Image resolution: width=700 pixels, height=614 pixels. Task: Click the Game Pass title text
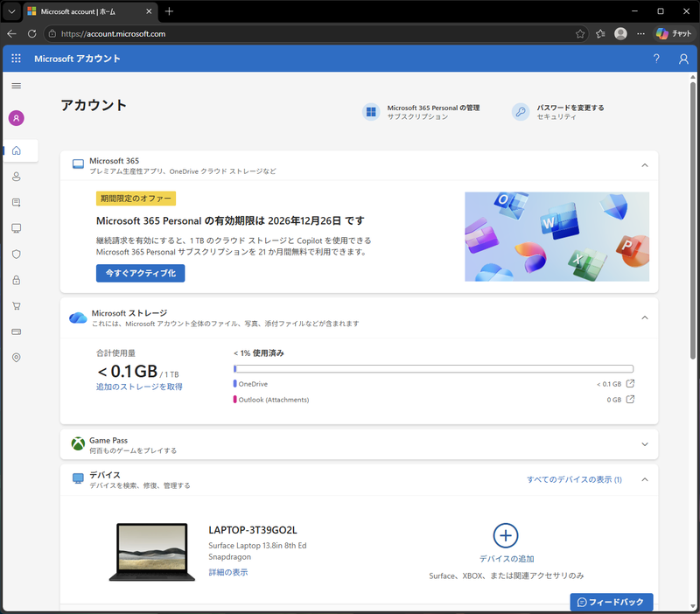(x=108, y=441)
